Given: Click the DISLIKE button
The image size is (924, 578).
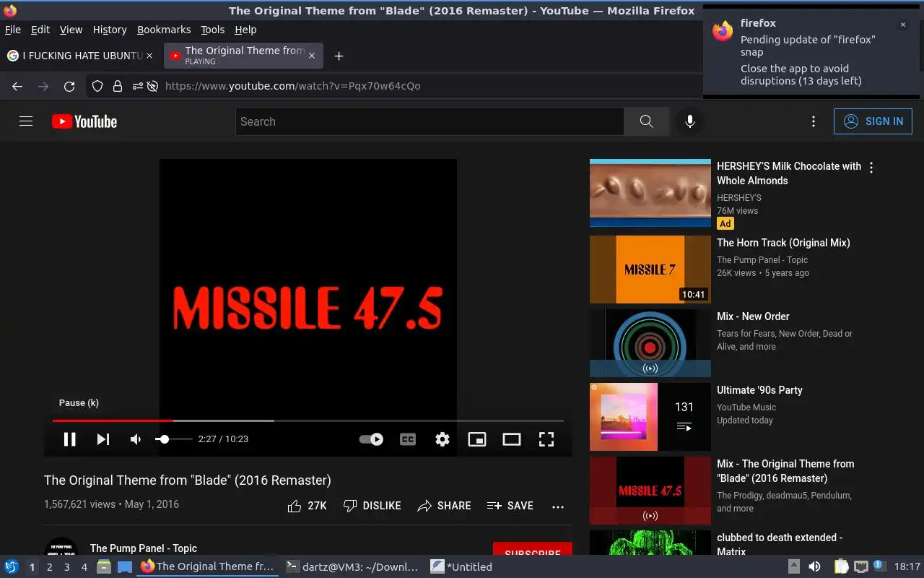Looking at the screenshot, I should tap(372, 506).
